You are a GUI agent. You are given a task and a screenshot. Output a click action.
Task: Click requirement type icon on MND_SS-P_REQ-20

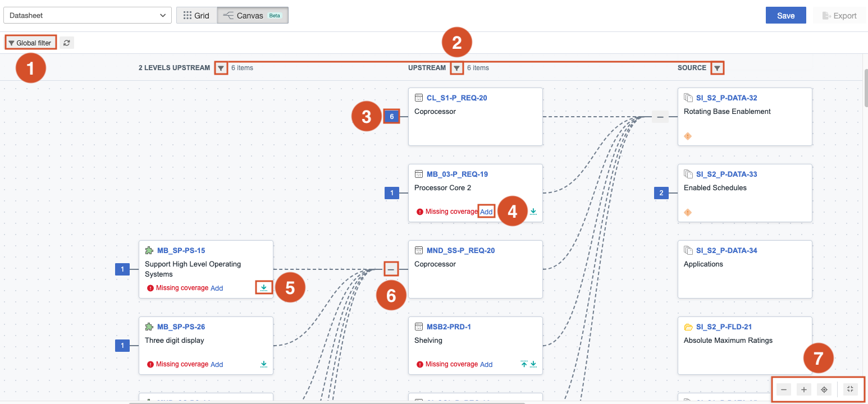click(x=419, y=250)
